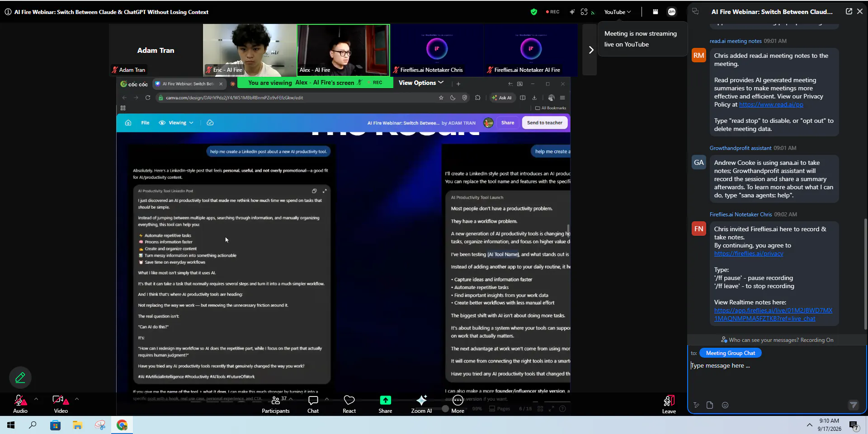The image size is (868, 434).
Task: Open the Participants panel
Action: coord(275,404)
